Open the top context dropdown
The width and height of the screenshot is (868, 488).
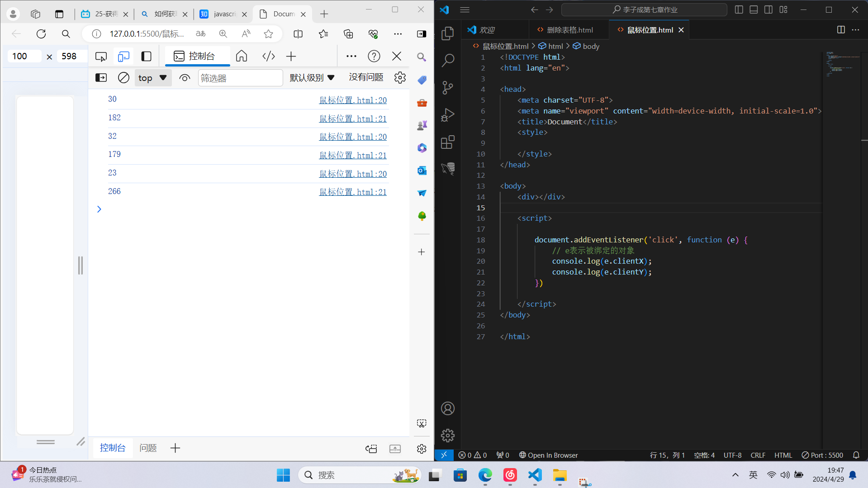tap(153, 78)
